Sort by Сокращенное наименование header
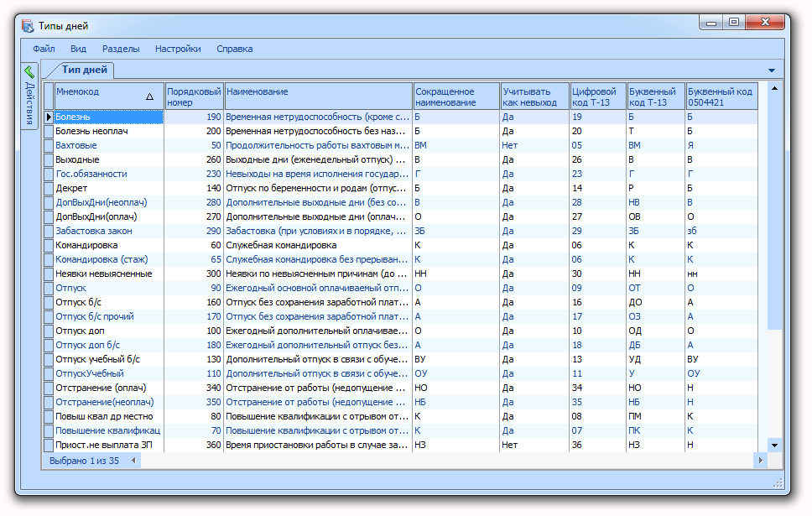 coord(456,96)
